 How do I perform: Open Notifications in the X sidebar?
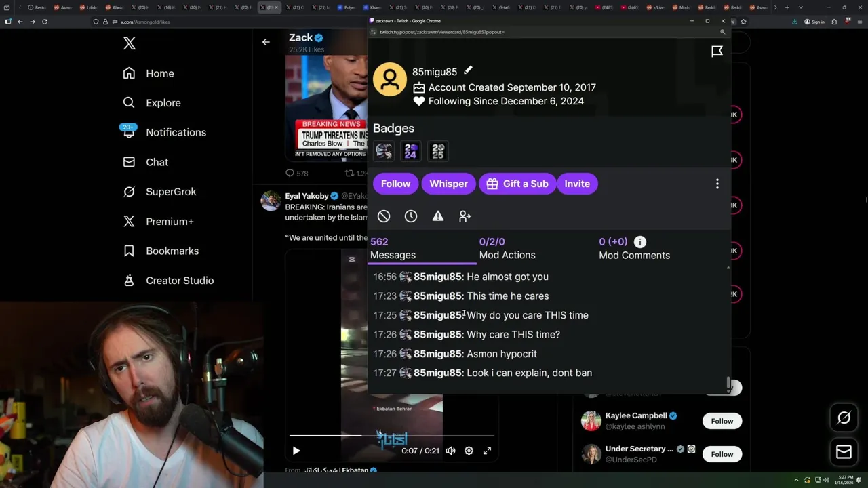click(163, 132)
